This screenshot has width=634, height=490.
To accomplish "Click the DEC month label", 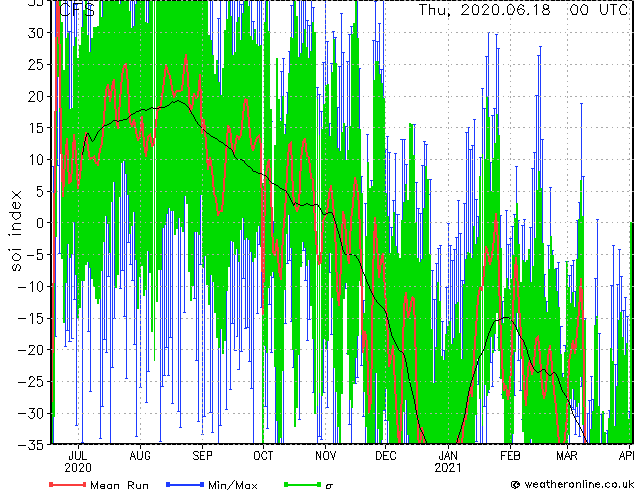I will click(386, 456).
